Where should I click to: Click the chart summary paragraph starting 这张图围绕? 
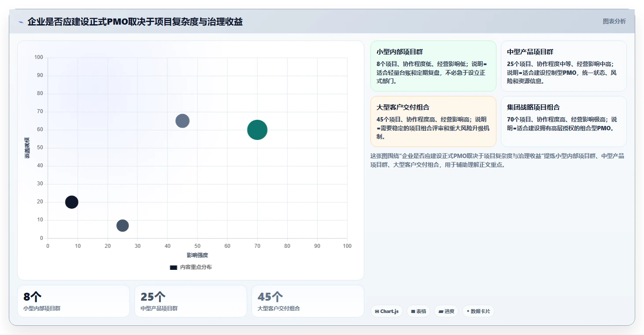(498, 161)
